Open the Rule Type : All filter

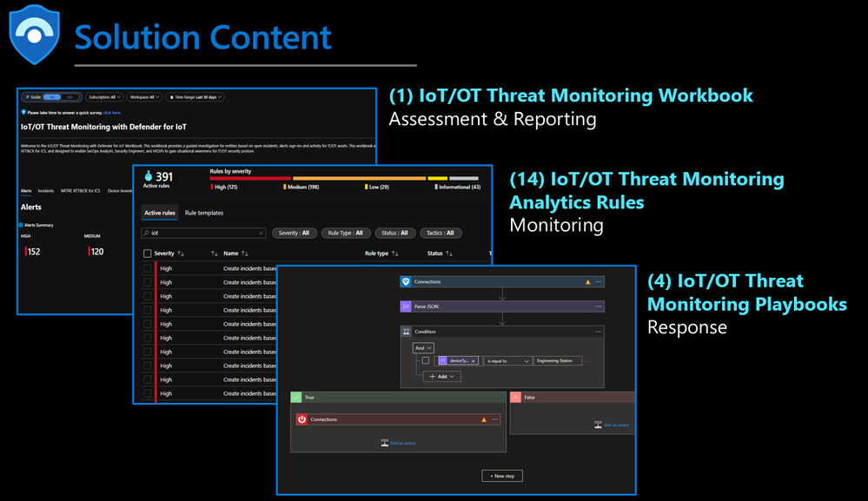coord(346,233)
